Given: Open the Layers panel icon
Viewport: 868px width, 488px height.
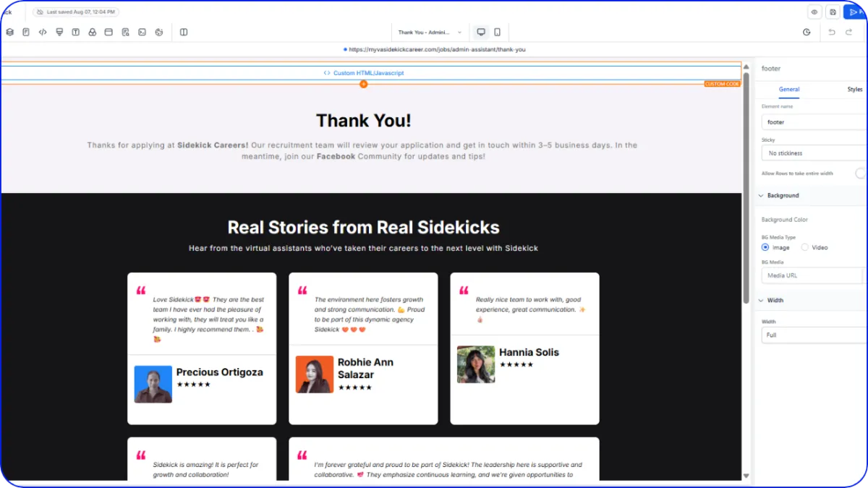Looking at the screenshot, I should pyautogui.click(x=10, y=32).
